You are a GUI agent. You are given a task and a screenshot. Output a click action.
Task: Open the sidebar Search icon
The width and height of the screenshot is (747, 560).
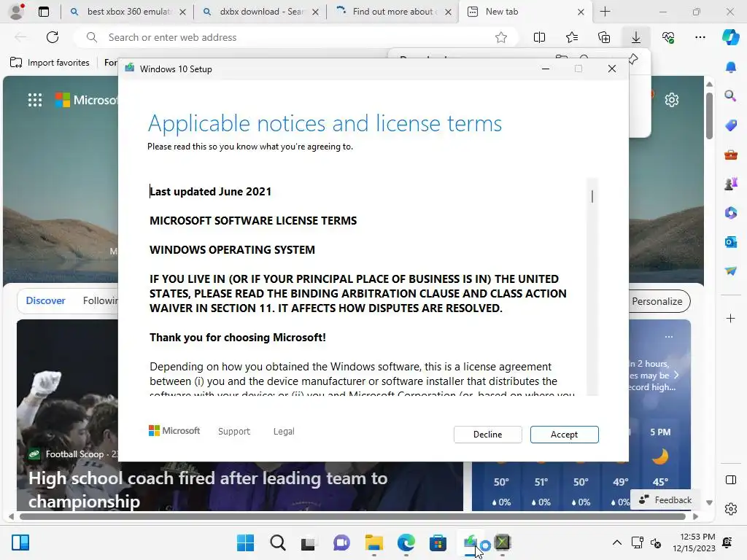click(x=731, y=96)
